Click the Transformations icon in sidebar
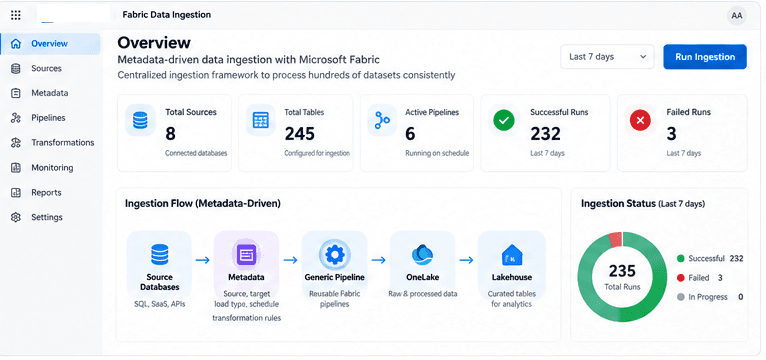The height and width of the screenshot is (360, 766). pos(16,143)
